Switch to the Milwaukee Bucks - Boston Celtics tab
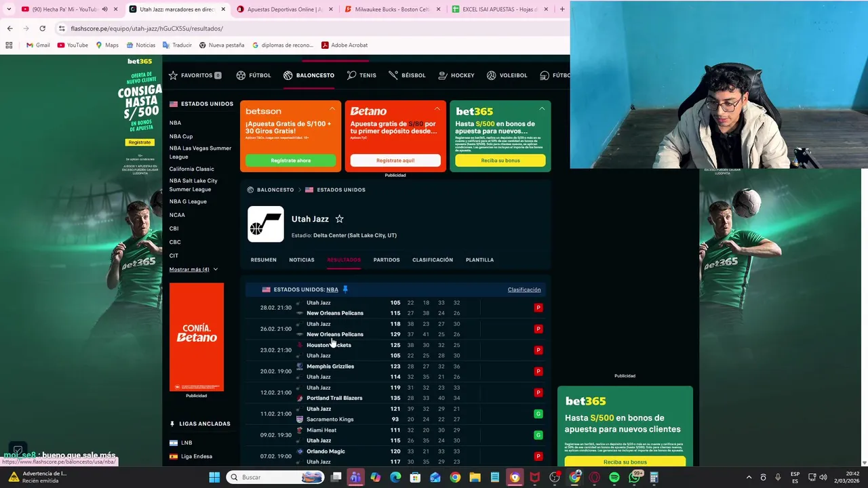Viewport: 868px width, 488px height. (393, 9)
